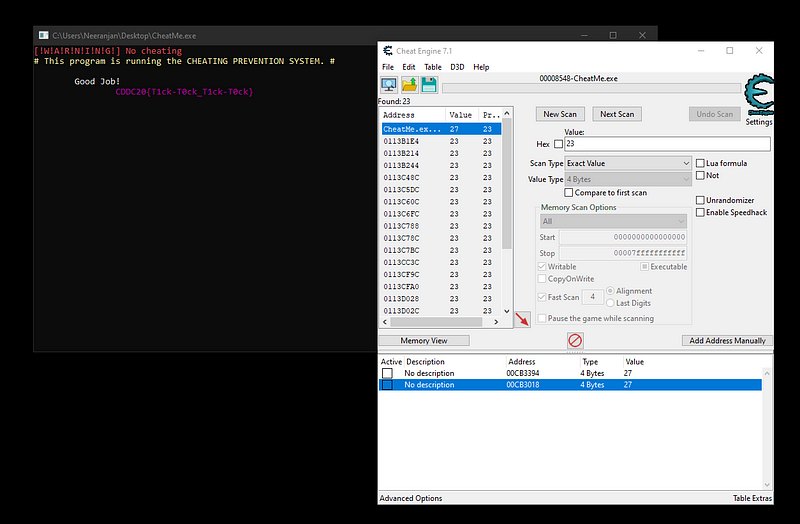Screen dimensions: 800x524
Task: Sort found list by Address column
Action: click(413, 115)
